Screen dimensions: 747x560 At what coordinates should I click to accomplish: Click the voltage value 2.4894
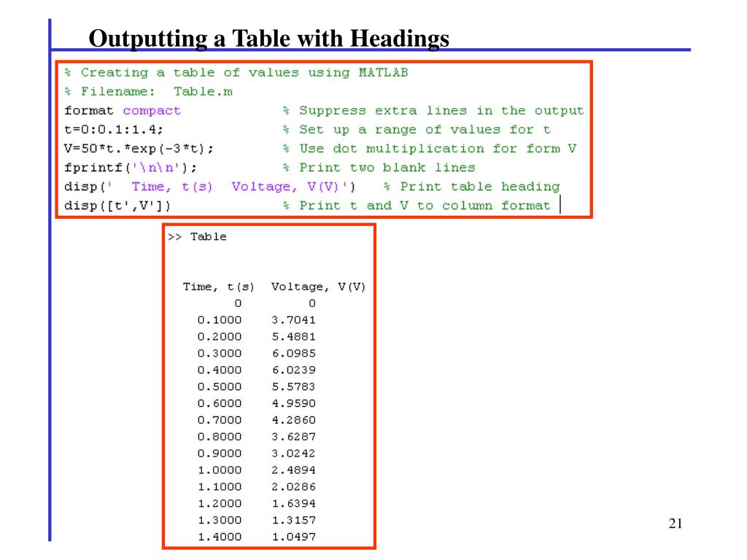(293, 470)
